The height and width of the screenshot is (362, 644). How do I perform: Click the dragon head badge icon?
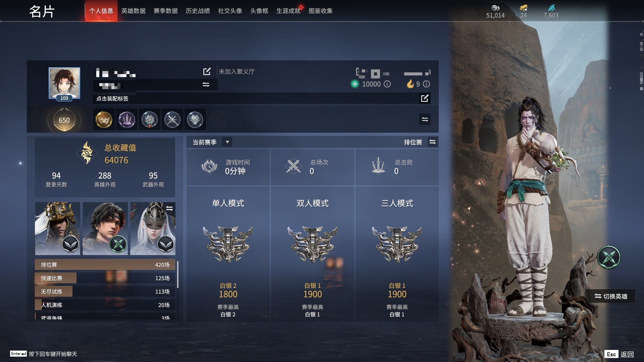click(195, 120)
